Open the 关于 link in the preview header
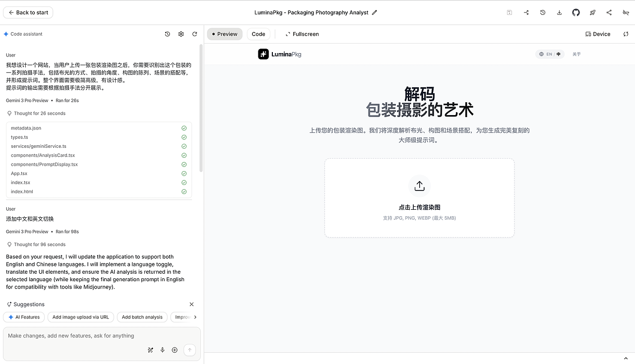This screenshot has height=364, width=635. [x=576, y=54]
